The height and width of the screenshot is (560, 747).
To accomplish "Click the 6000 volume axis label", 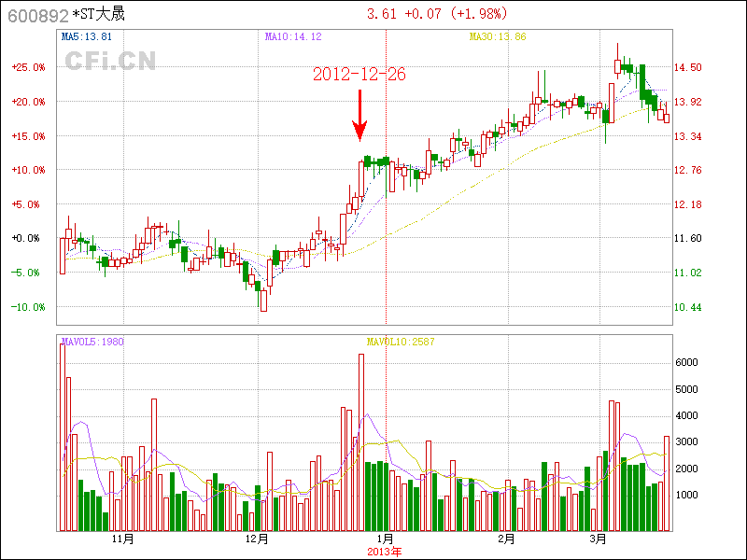I will coord(686,362).
